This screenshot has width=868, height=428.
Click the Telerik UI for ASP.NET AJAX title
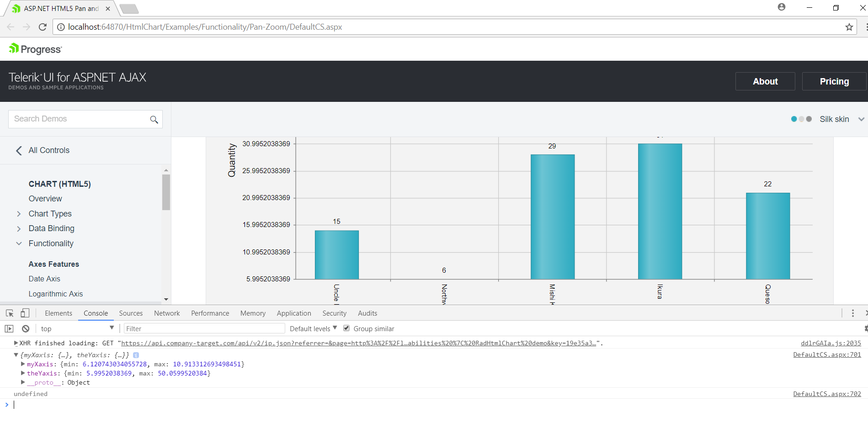77,77
